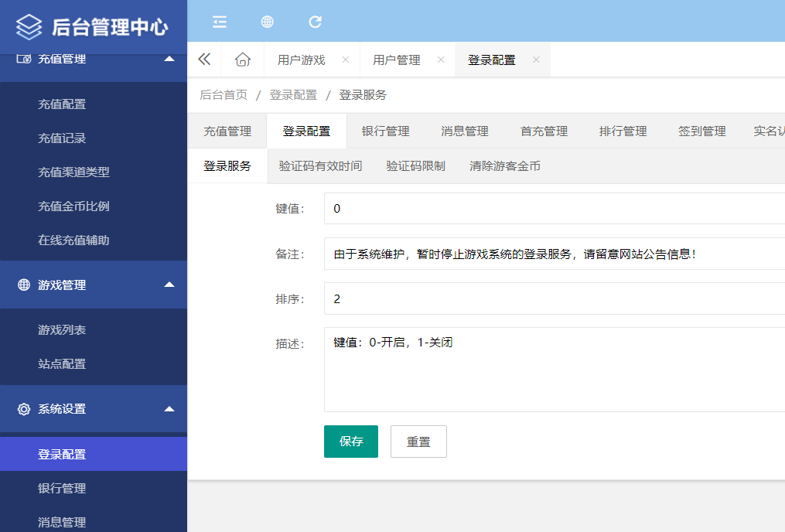Select the 登录服务 sub-tab
Screen dimensions: 785x532
tap(227, 166)
